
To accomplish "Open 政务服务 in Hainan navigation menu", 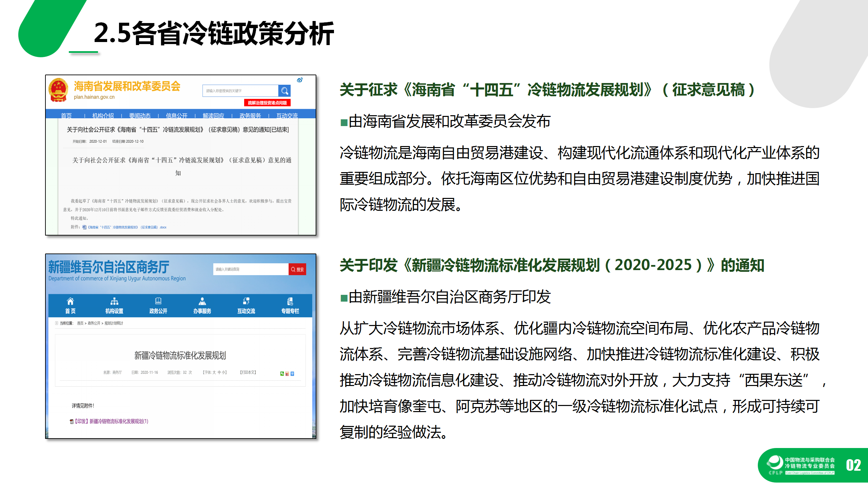I will coord(250,116).
